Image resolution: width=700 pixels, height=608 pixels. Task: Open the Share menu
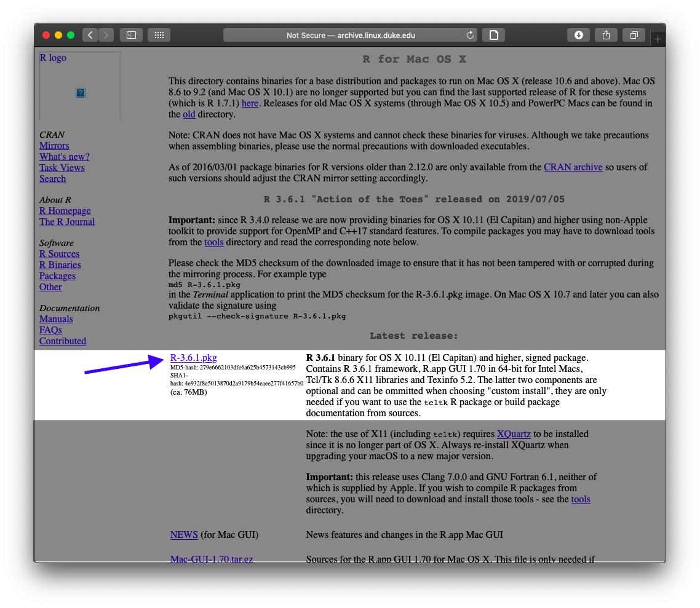click(x=606, y=35)
